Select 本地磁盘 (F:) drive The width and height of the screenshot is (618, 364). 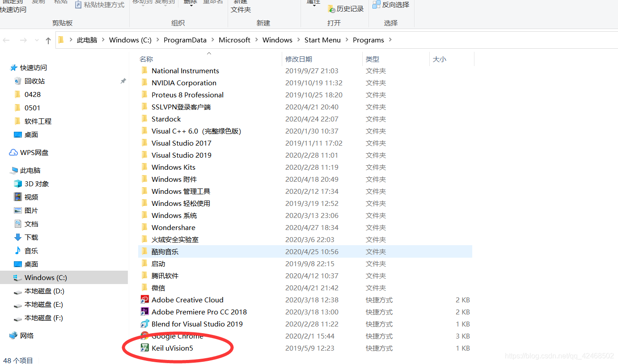click(x=38, y=318)
